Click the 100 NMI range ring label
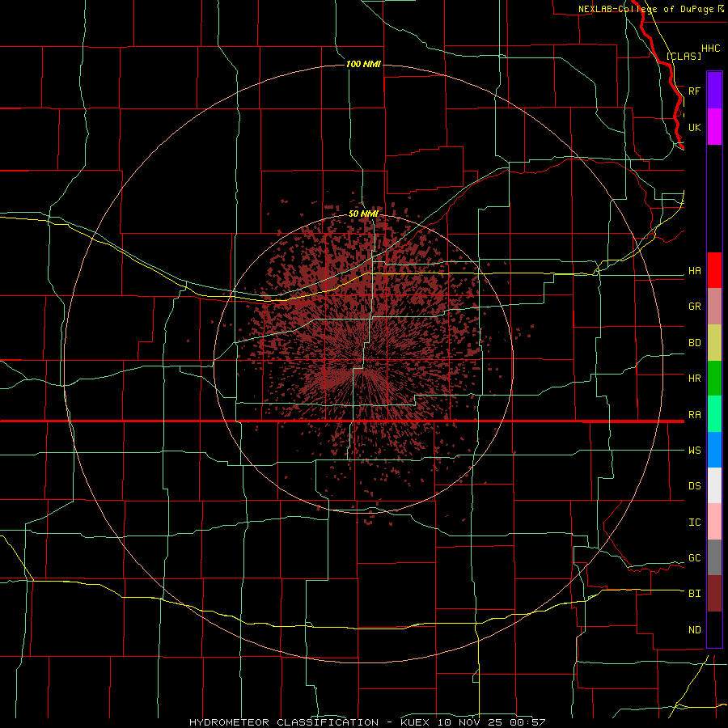Viewport: 728px width, 728px height. click(x=363, y=64)
